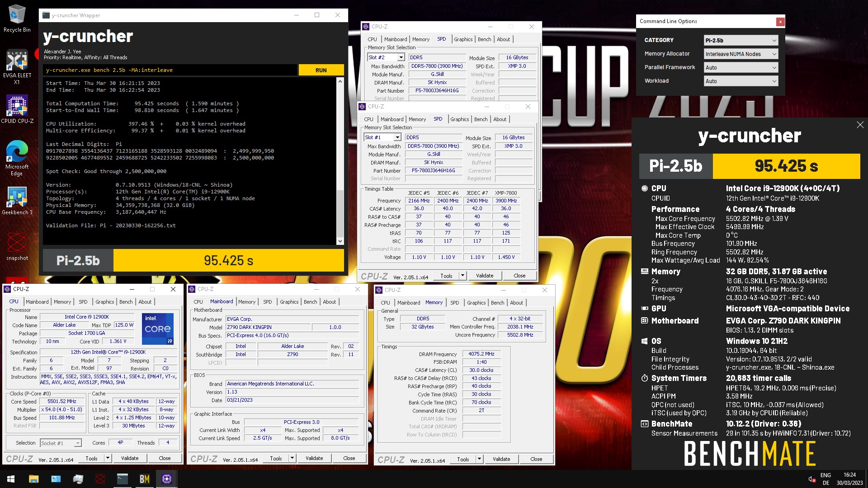868x488 pixels.
Task: Click the y-cruncher command line field
Action: [170, 70]
